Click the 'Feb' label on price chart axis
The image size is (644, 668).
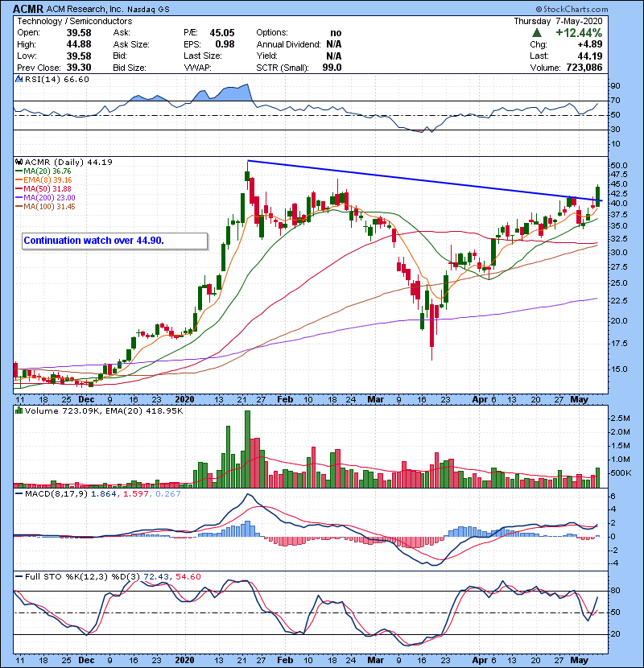(285, 400)
